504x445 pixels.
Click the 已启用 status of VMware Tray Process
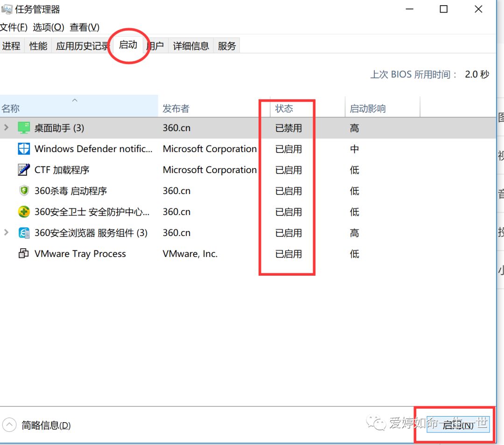click(x=288, y=254)
